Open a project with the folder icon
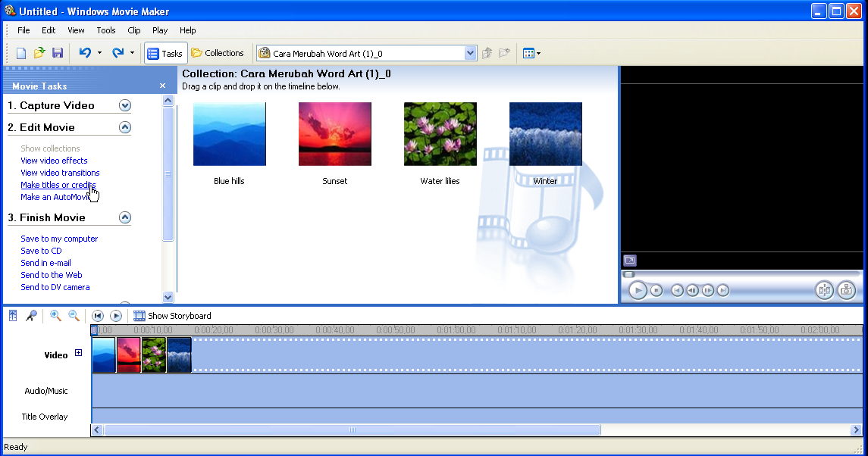 tap(39, 53)
